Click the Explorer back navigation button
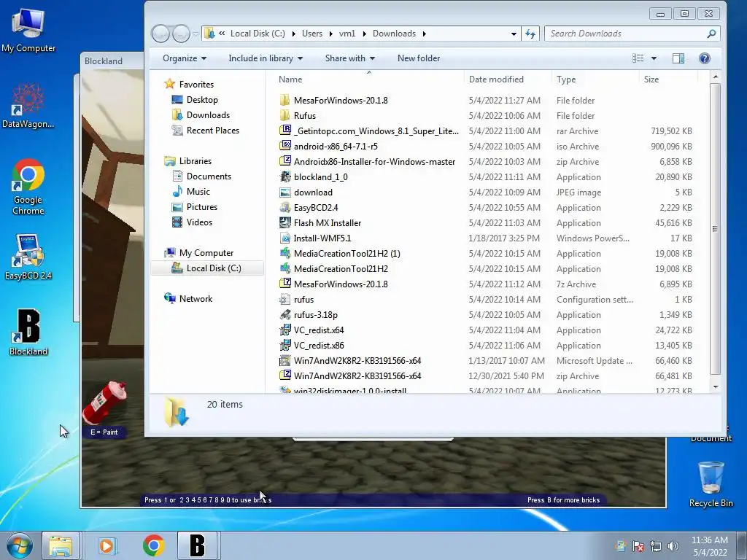The width and height of the screenshot is (747, 560). click(x=161, y=34)
